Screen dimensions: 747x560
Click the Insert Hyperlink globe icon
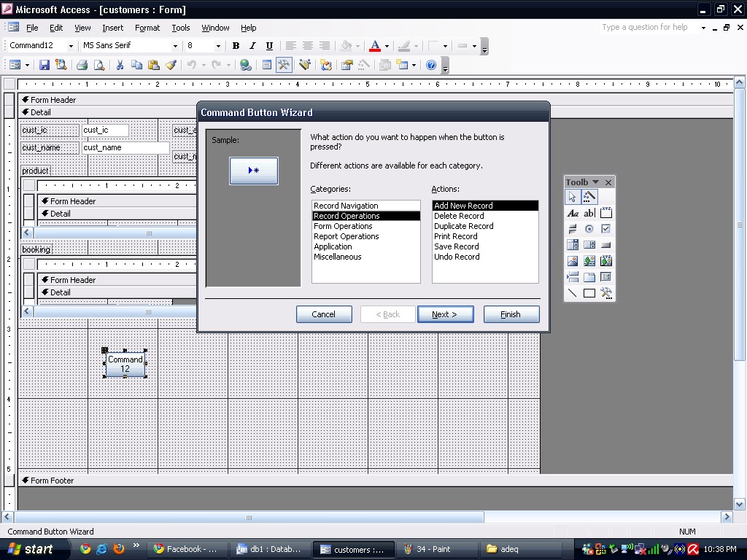(246, 65)
